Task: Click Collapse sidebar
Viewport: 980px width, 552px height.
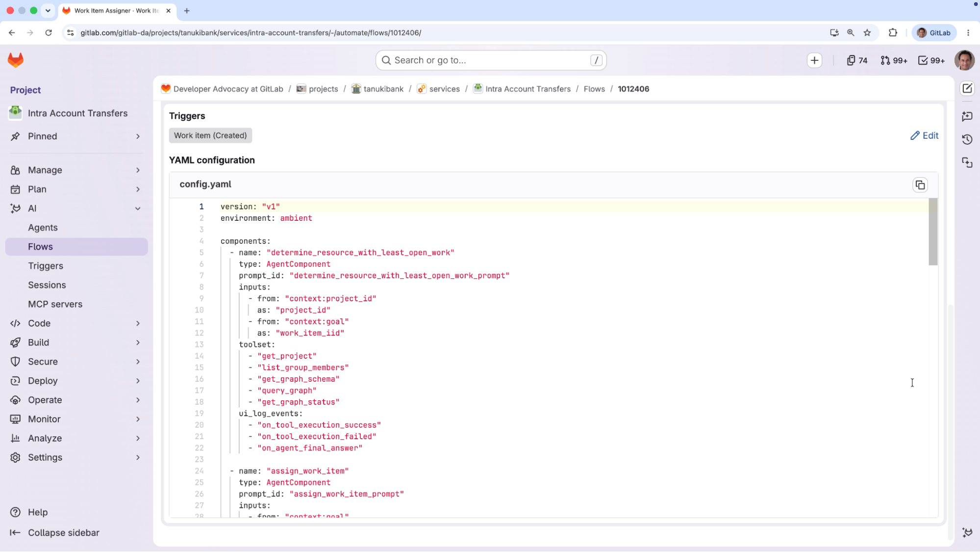Action: coord(54,533)
